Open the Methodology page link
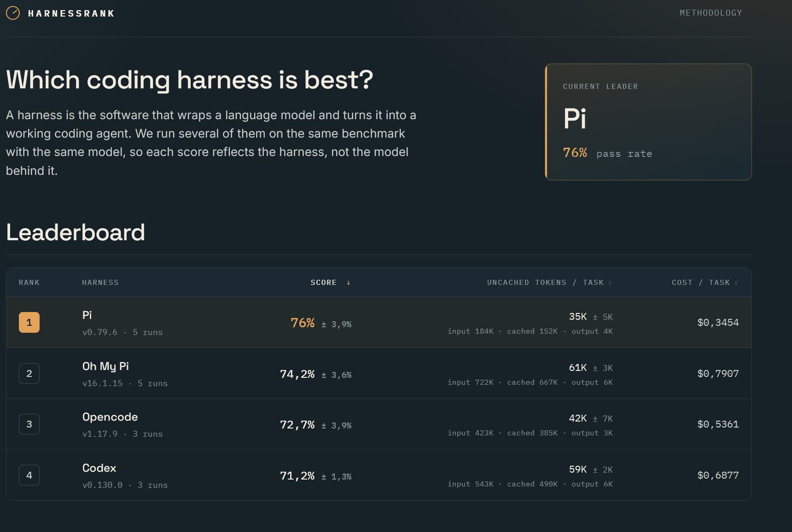The width and height of the screenshot is (792, 532). tap(711, 13)
